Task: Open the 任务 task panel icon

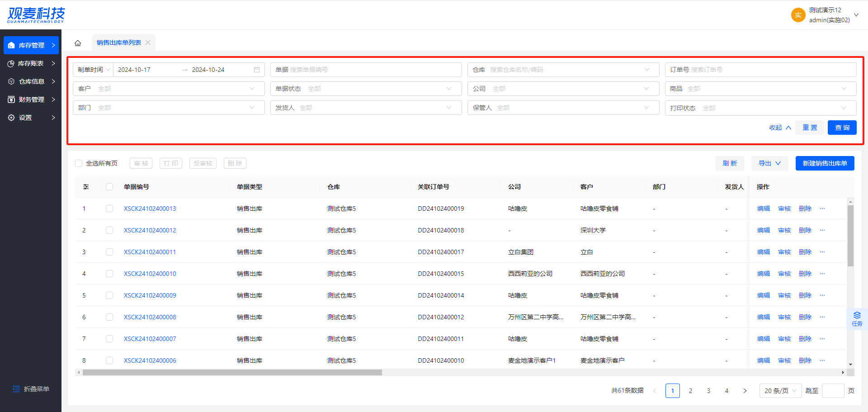Action: tap(857, 319)
